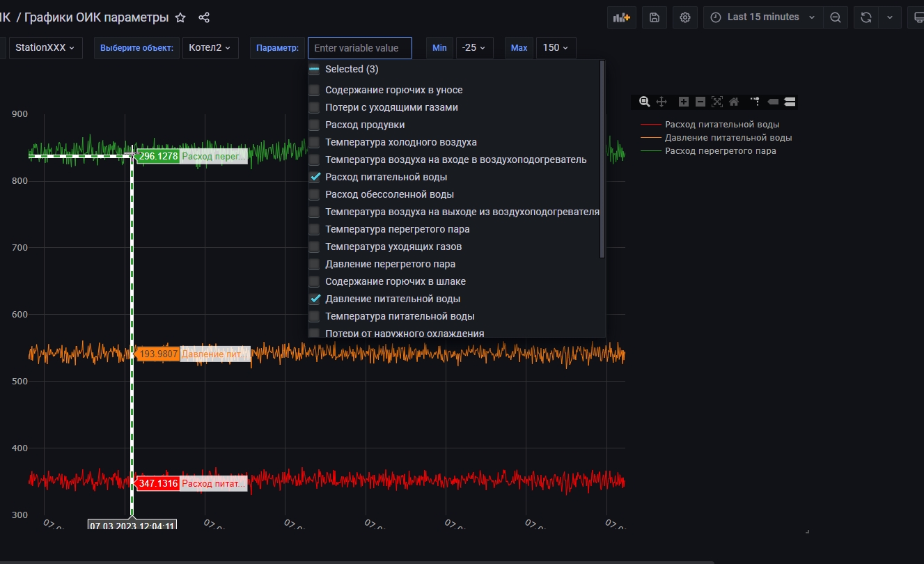Click the 'Enter variable value' input field
The image size is (924, 564).
359,48
